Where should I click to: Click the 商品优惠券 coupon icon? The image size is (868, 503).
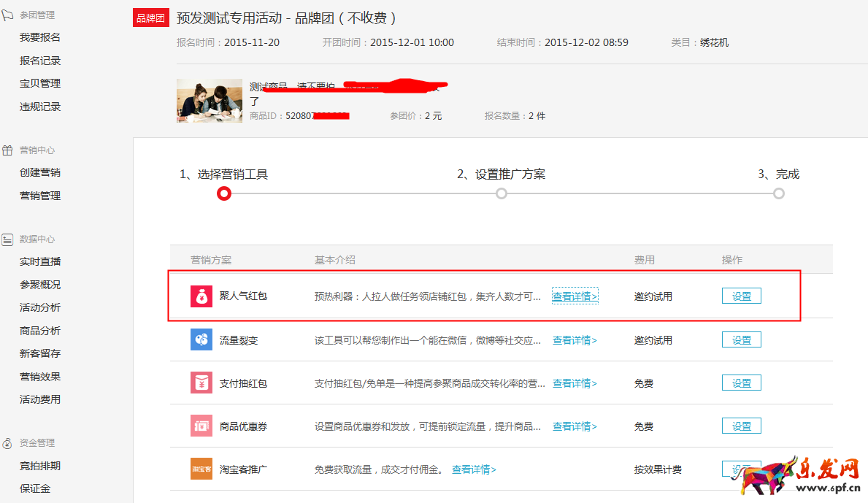201,425
